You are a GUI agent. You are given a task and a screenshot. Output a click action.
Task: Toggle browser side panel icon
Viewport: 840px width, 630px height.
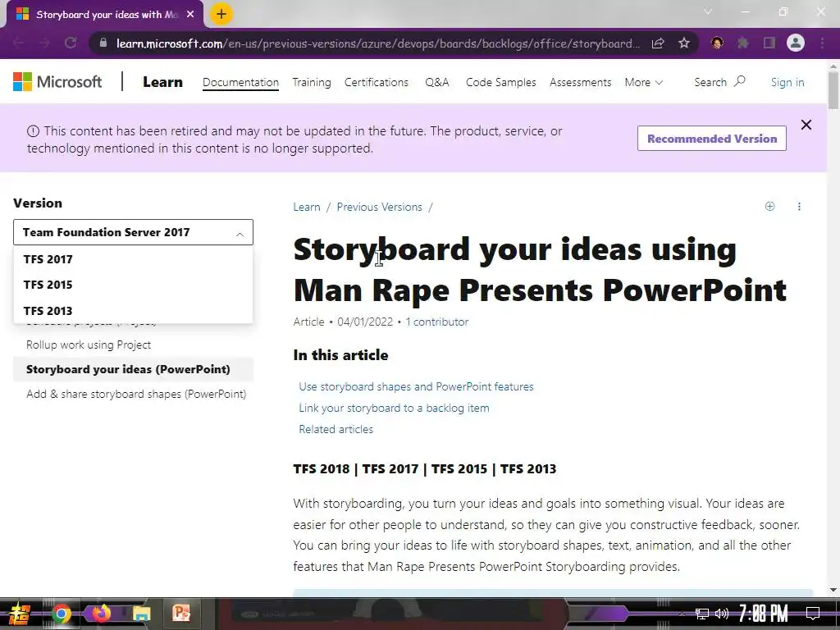click(x=769, y=43)
